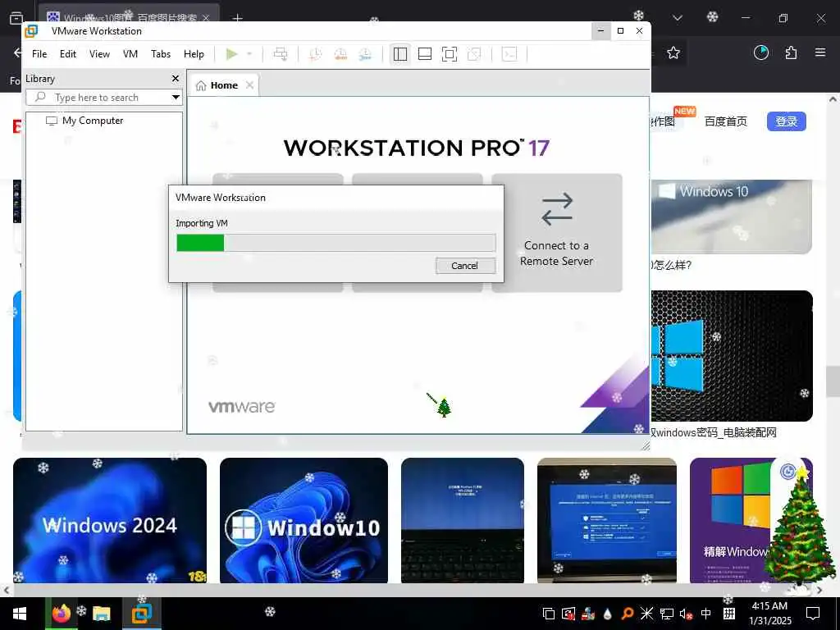Open the browser hamburger menu
Viewport: 840px width, 630px height.
click(820, 52)
